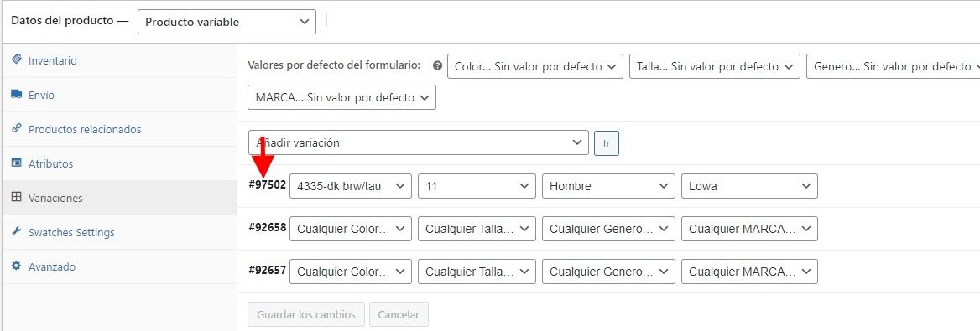Change the 4335-dk brw/tau color dropdown
Screen dimensions: 980x331
click(x=351, y=186)
